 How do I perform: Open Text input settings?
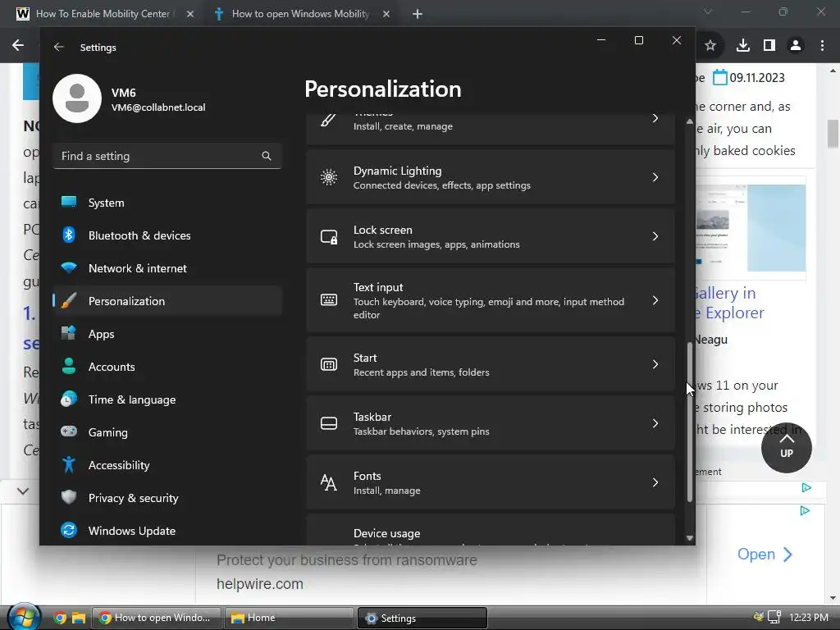tap(491, 300)
